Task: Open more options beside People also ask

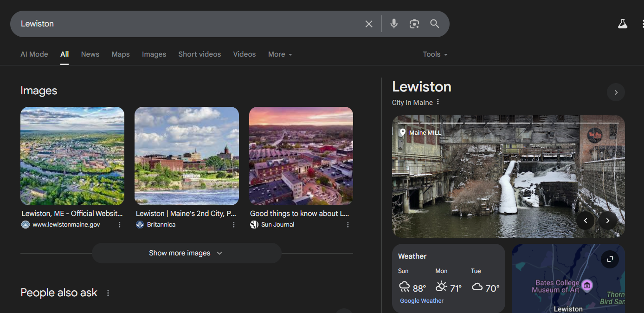Action: [x=108, y=293]
